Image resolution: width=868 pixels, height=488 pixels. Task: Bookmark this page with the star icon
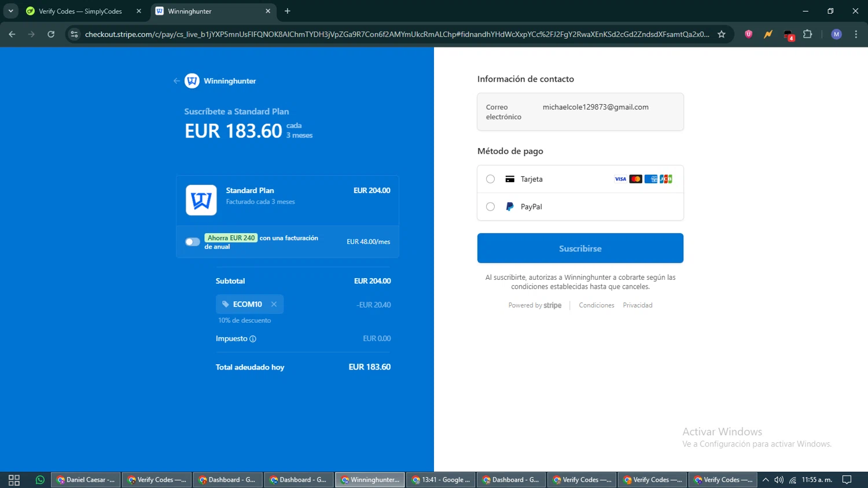coord(722,34)
